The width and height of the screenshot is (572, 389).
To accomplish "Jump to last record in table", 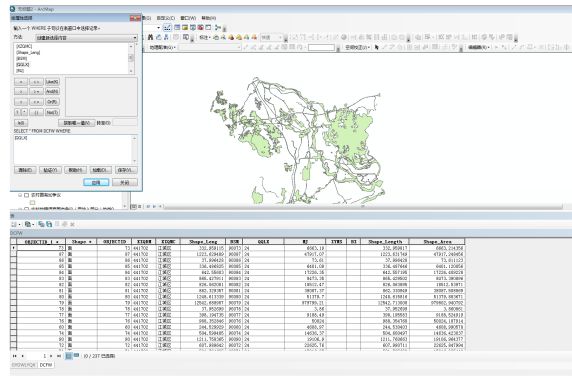I will [x=59, y=356].
